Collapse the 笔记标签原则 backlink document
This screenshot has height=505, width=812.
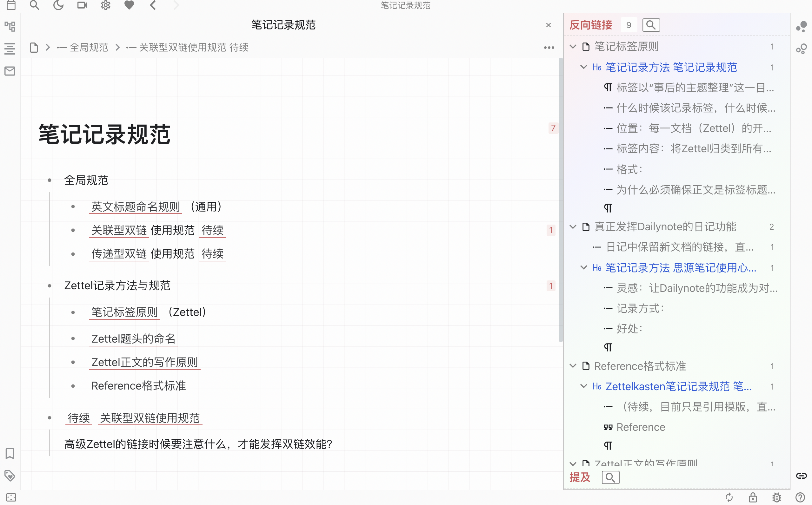(573, 46)
